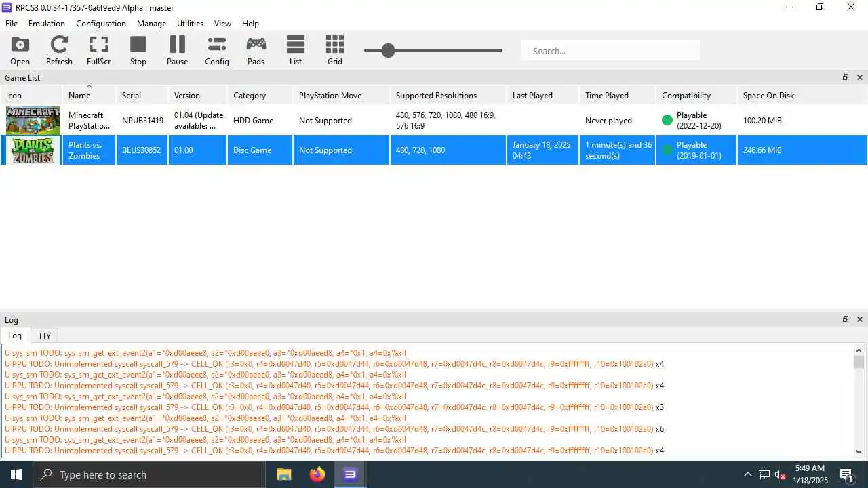Viewport: 868px width, 488px height.
Task: Click the Disc Game category cell
Action: (x=260, y=150)
